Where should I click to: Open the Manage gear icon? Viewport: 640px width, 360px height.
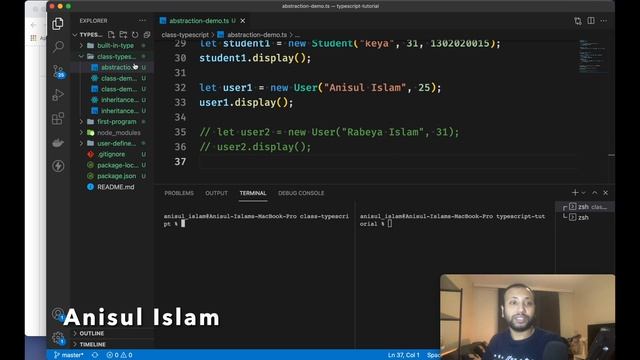tap(58, 338)
